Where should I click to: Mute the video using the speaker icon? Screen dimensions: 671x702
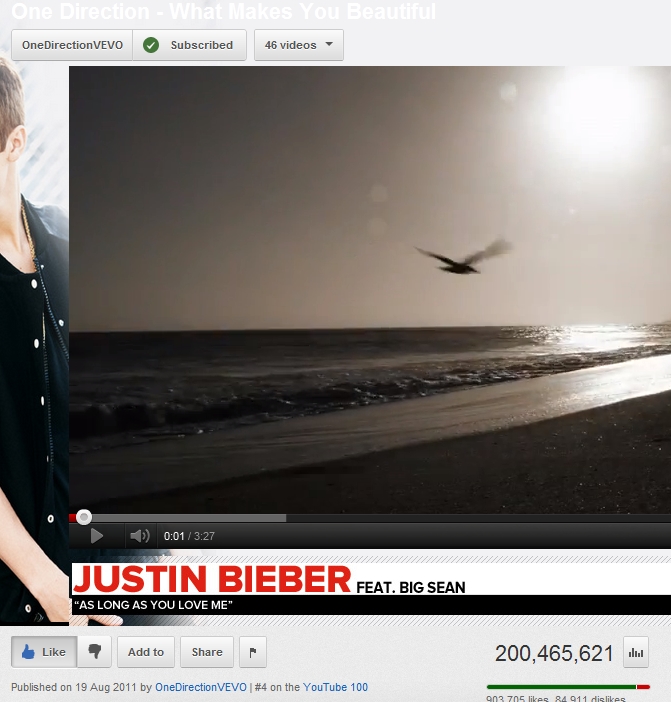tap(140, 536)
